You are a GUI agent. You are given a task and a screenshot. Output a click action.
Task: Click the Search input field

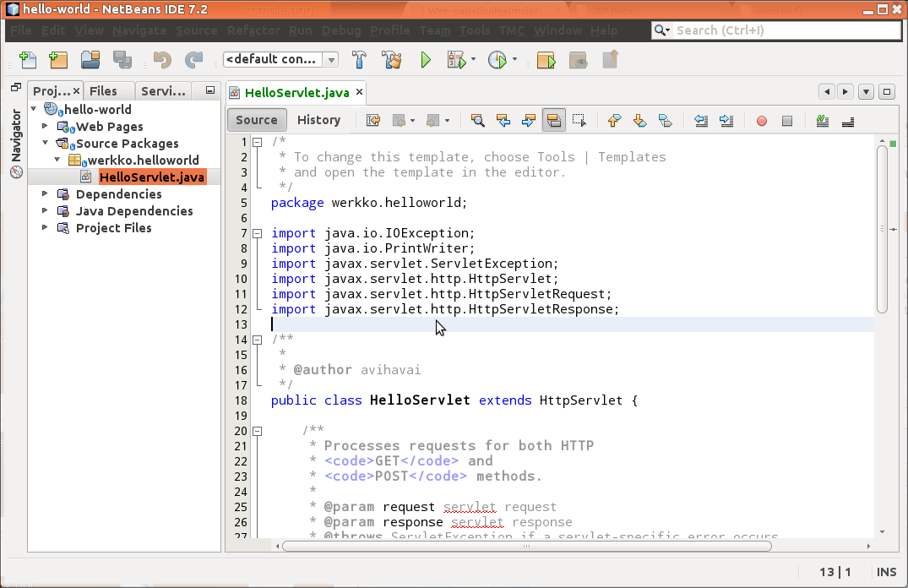tap(786, 30)
